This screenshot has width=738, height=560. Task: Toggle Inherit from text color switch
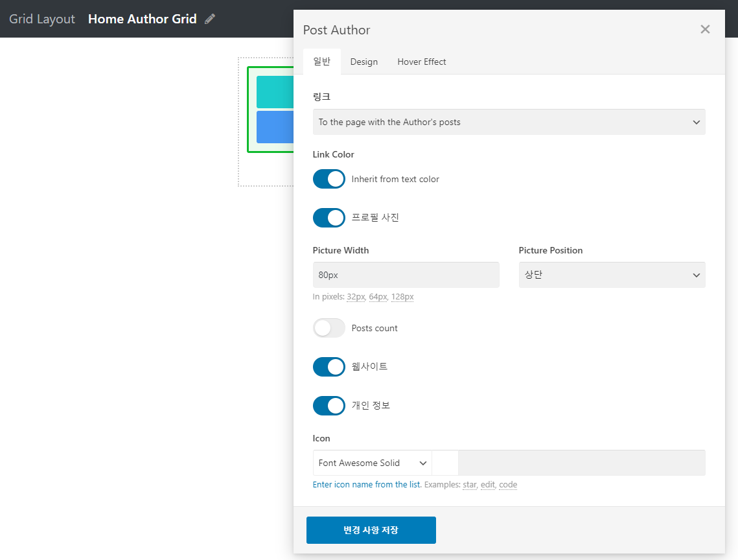[329, 179]
